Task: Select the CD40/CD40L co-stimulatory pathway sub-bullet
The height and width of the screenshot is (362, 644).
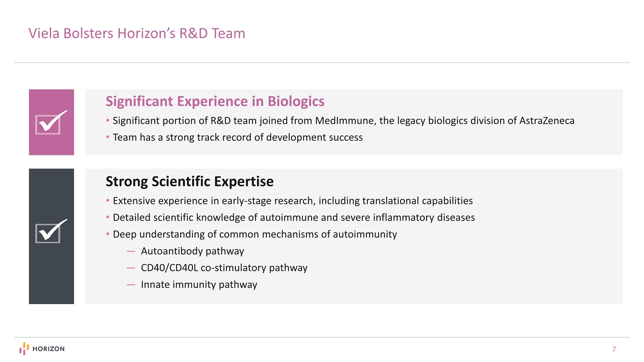Action: (224, 268)
